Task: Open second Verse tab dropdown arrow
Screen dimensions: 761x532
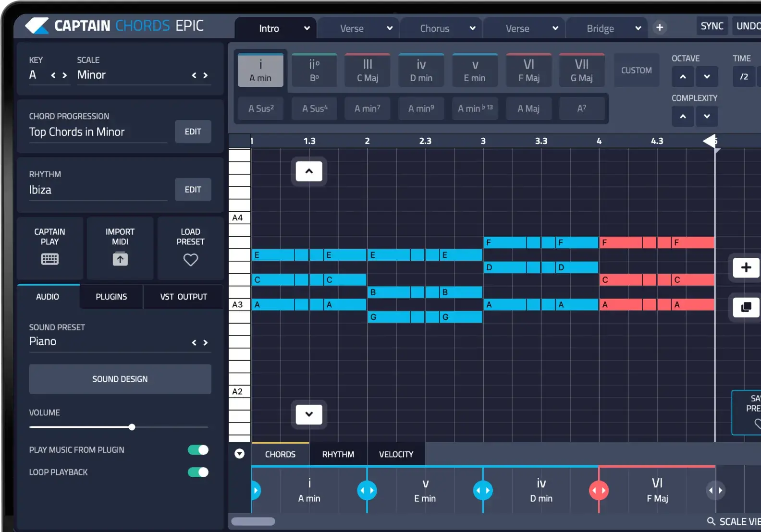Action: pos(555,28)
